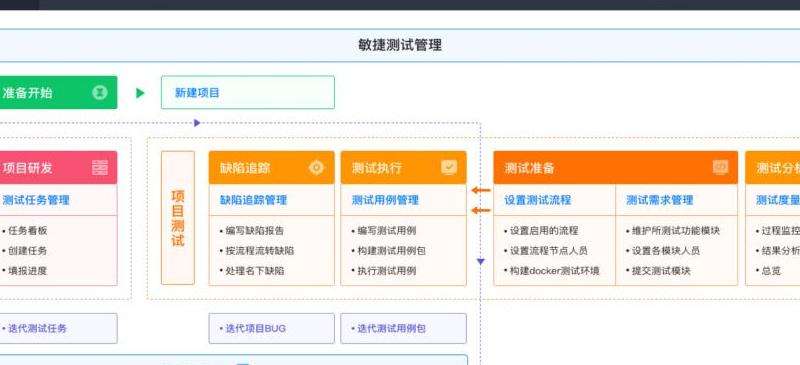Click 提交测试模块 item
Screen dimensions: 800x365
661,271
